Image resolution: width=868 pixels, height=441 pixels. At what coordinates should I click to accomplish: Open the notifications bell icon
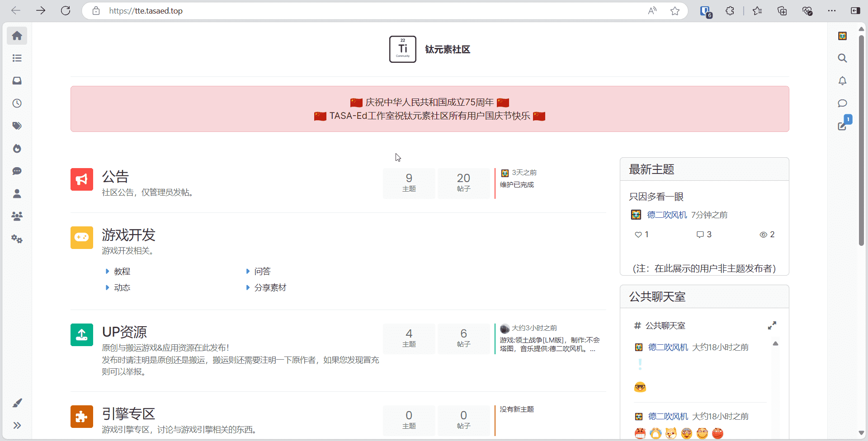coord(842,81)
